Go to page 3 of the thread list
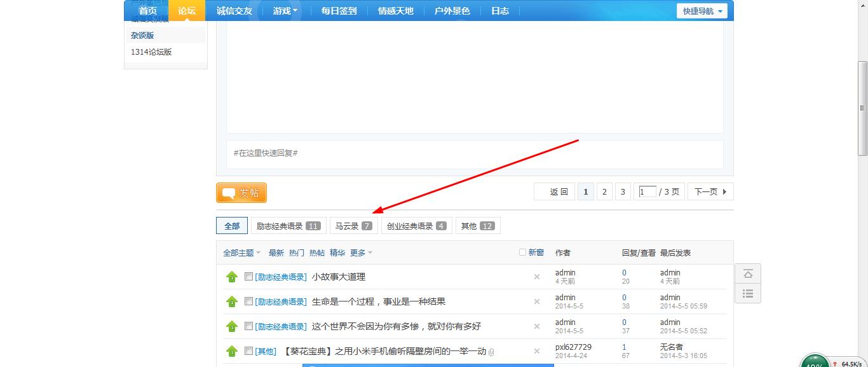This screenshot has width=868, height=367. point(623,191)
